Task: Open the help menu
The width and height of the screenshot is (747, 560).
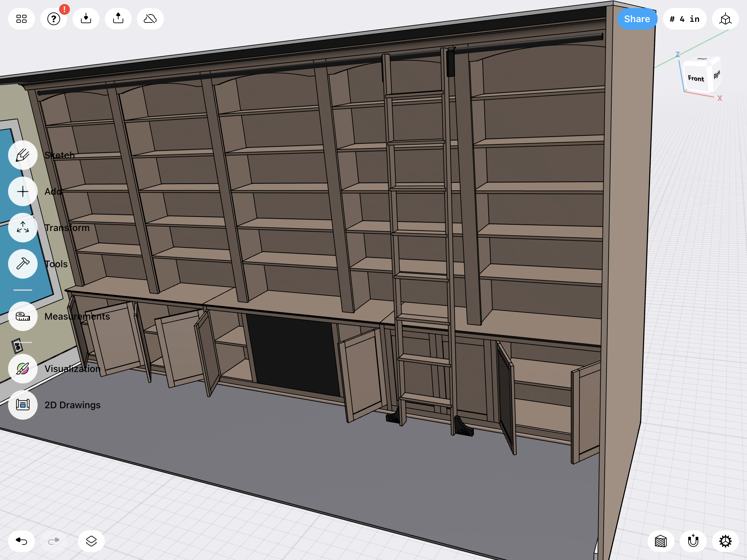Action: coord(54,19)
